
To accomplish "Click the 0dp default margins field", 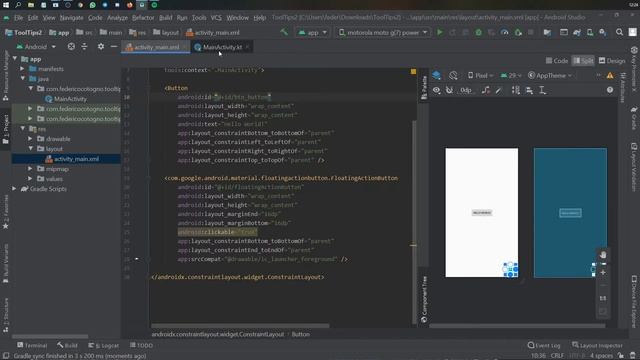I will pyautogui.click(x=466, y=90).
